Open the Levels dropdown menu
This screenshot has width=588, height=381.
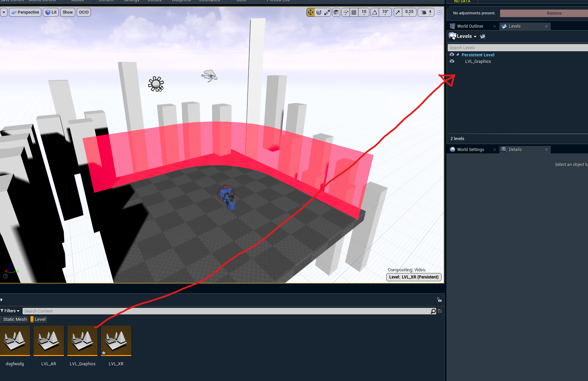click(467, 36)
